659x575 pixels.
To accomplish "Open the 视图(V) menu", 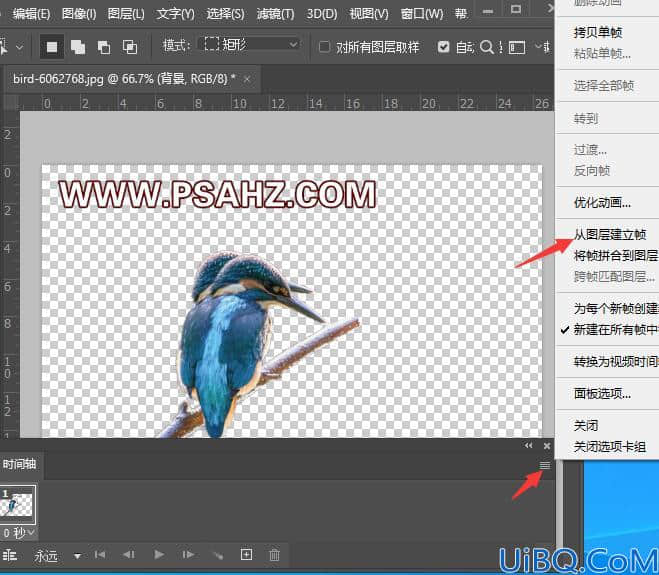I will 369,14.
